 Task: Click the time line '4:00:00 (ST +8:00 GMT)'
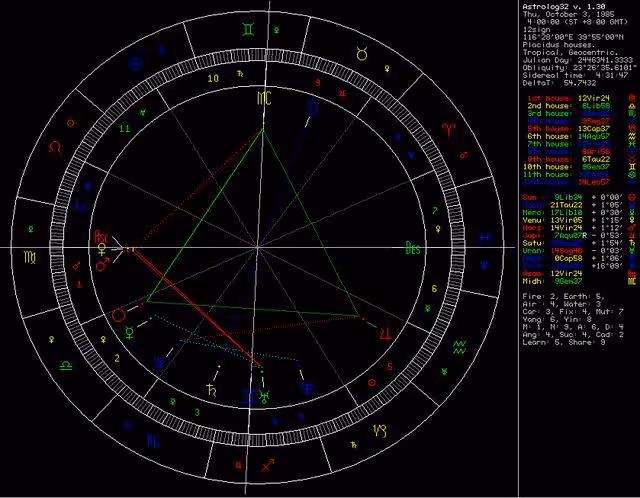[x=576, y=22]
